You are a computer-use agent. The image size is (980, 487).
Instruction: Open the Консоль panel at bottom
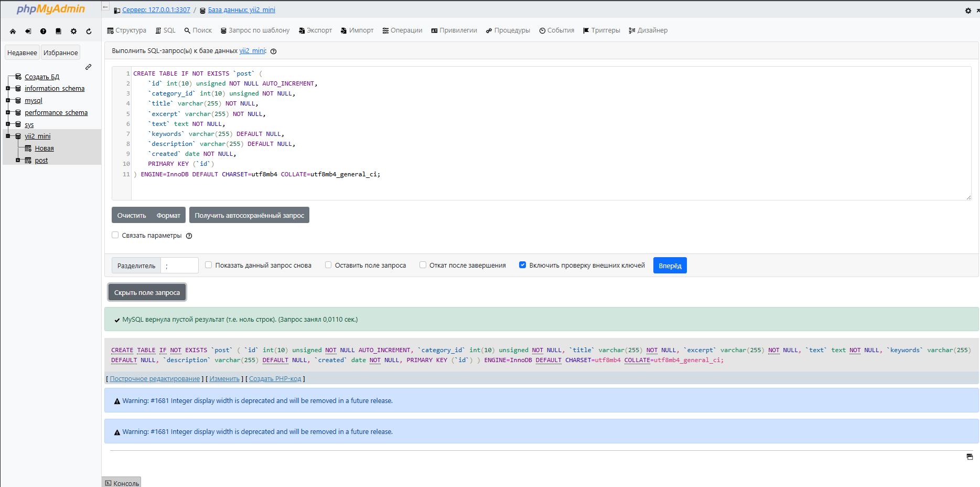click(122, 483)
